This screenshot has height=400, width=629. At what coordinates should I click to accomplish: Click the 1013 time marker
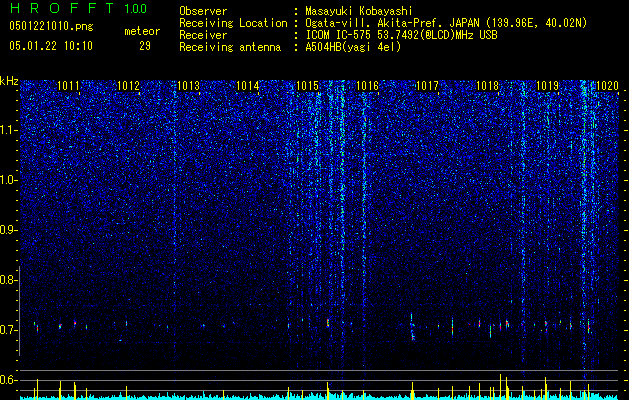188,85
